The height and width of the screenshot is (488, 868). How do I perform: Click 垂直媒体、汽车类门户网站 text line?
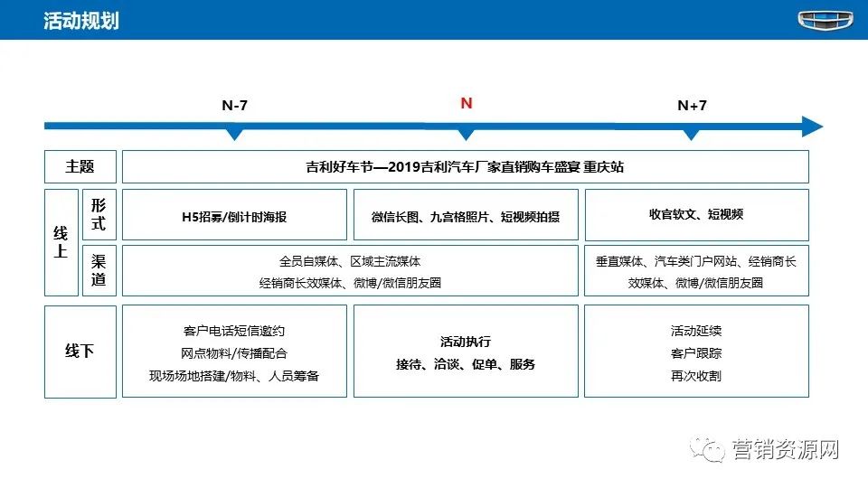[x=696, y=261]
